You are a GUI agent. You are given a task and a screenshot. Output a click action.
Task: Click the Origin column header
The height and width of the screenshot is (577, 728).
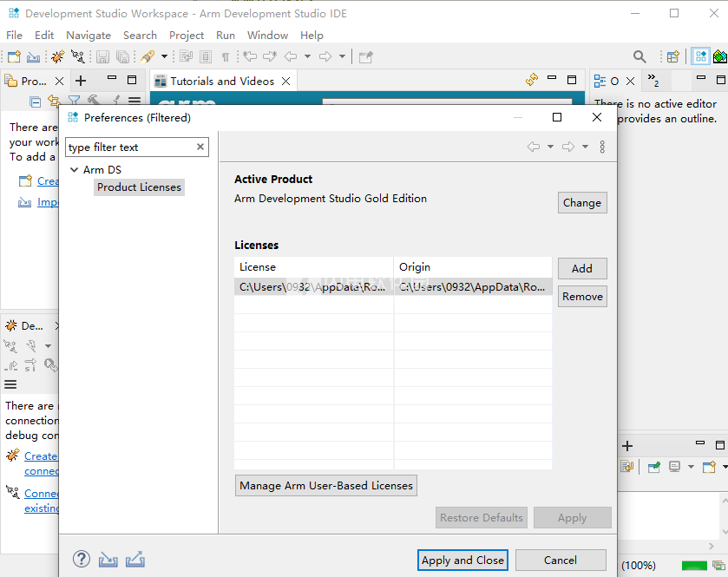[473, 267]
